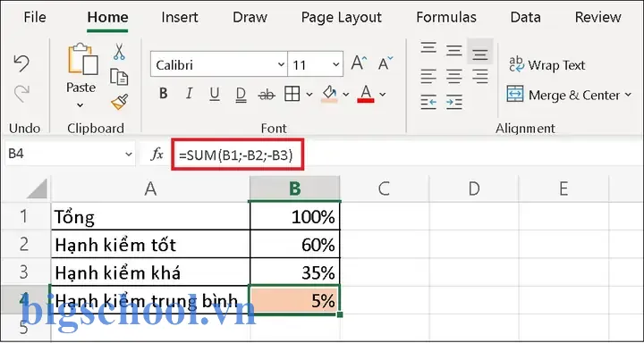Click cell showing 35%
The image size is (644, 343).
point(295,272)
